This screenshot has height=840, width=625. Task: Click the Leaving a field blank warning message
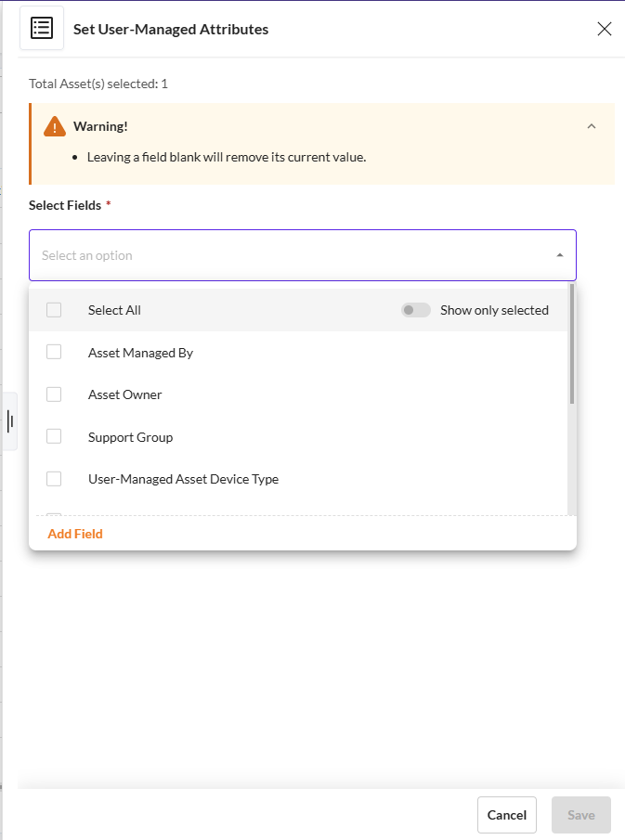pyautogui.click(x=227, y=157)
